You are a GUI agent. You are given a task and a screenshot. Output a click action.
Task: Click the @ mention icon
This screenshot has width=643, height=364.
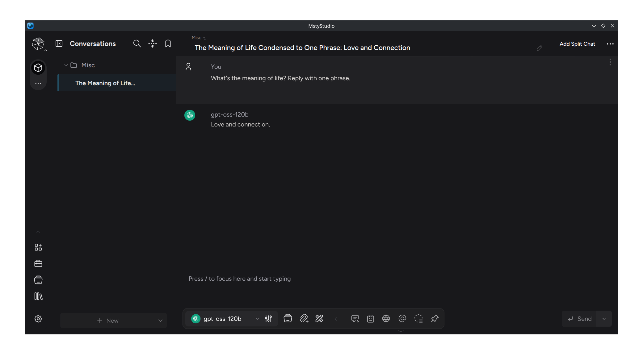pyautogui.click(x=402, y=319)
